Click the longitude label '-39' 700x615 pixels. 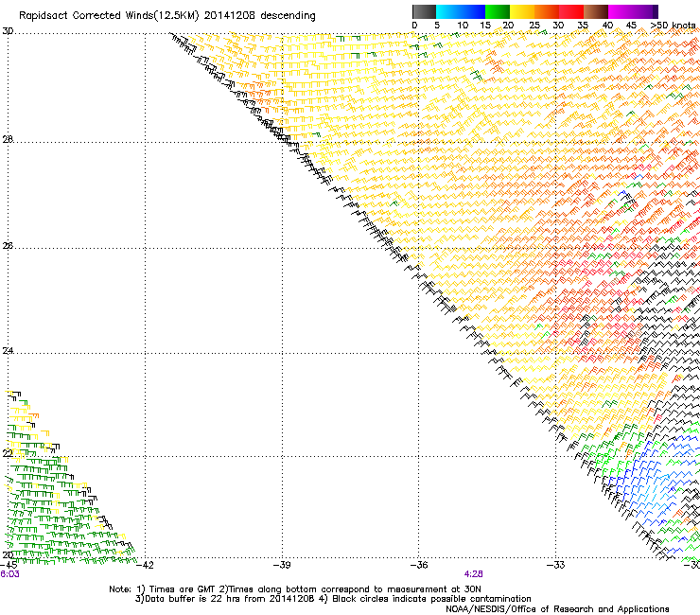282,565
